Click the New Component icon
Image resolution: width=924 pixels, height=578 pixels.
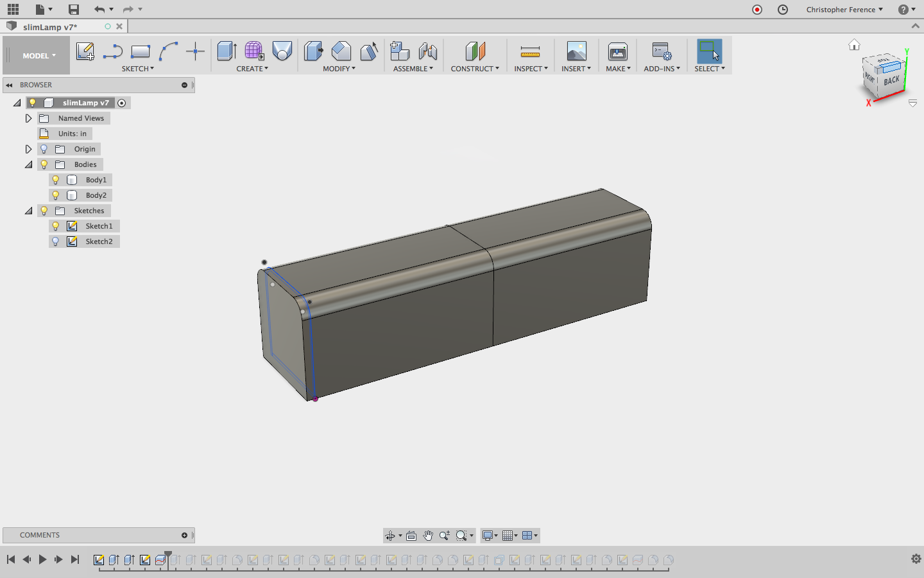[x=400, y=51]
